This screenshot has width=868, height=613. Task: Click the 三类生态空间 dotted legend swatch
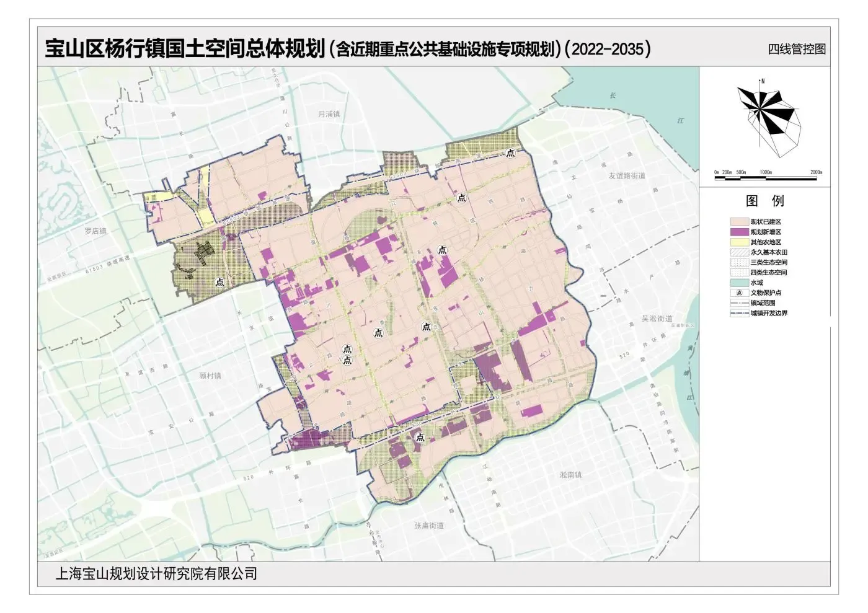739,262
